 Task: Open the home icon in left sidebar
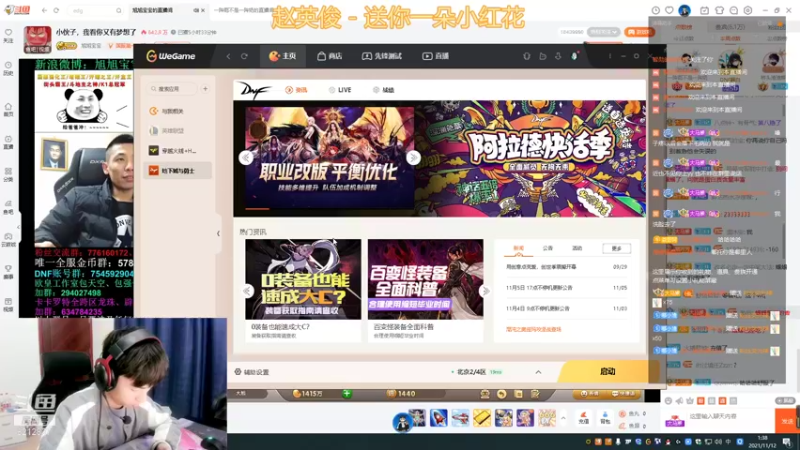8,109
